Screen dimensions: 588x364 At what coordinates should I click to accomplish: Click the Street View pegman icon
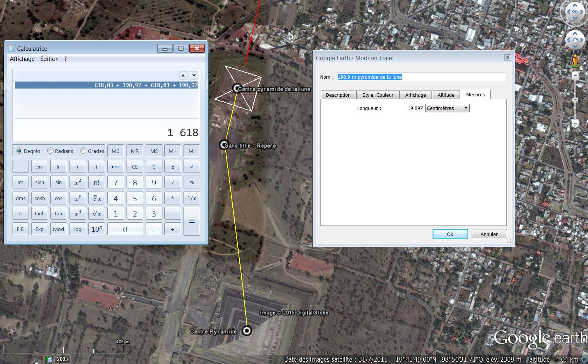click(575, 61)
